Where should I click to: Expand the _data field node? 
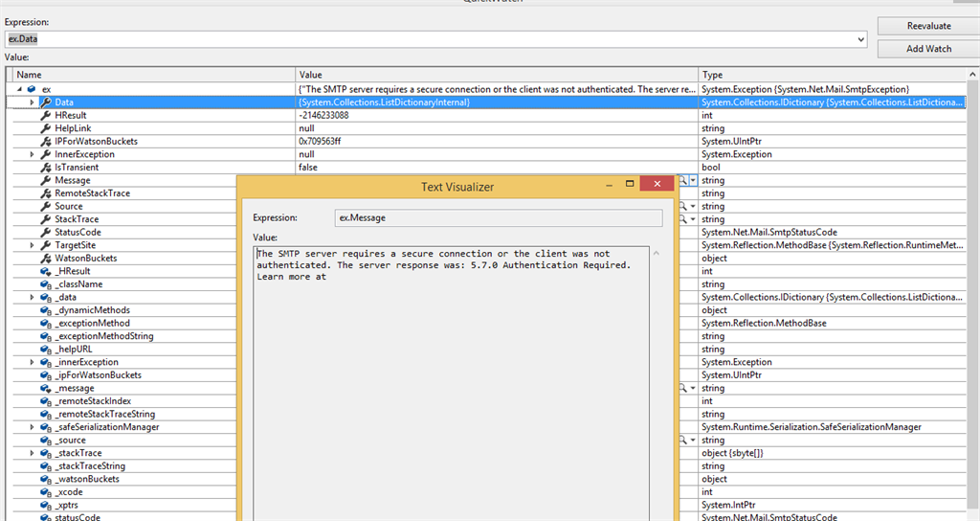(32, 297)
